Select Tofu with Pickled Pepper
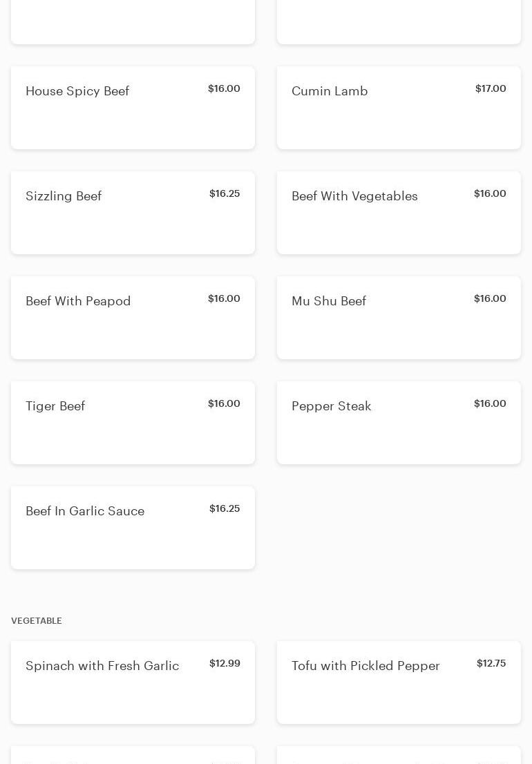Screen dimensions: 532x764 [399, 682]
